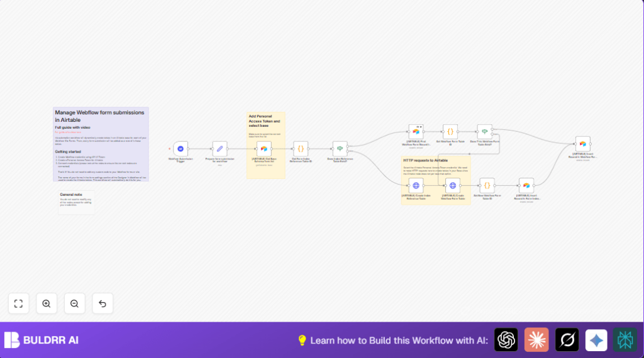The width and height of the screenshot is (644, 358).
Task: Open the Claude starburst icon in the banner
Action: pos(536,340)
